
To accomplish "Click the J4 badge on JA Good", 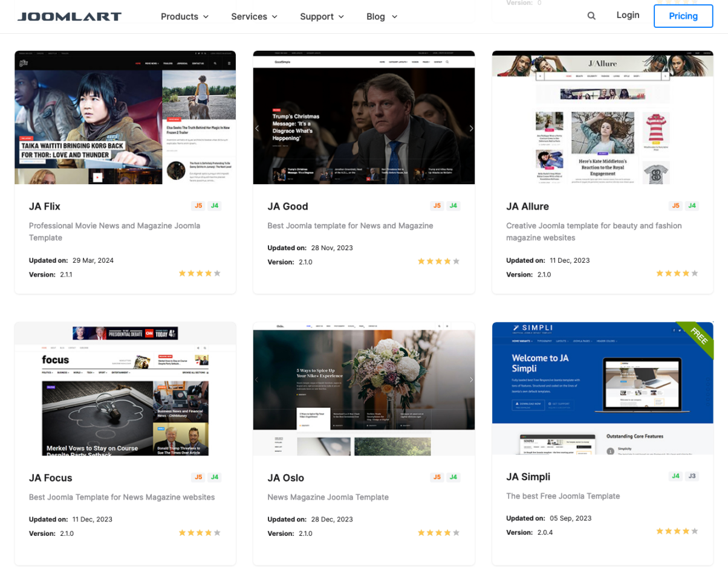I will [x=453, y=206].
